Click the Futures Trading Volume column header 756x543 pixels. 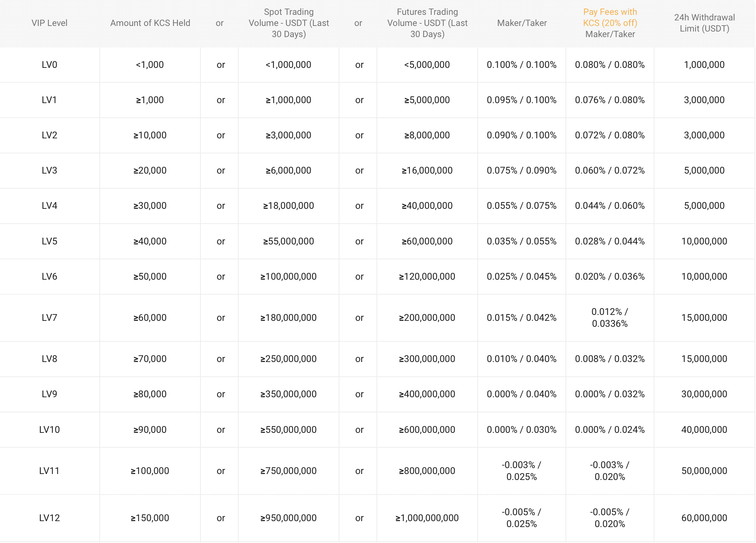click(x=427, y=23)
